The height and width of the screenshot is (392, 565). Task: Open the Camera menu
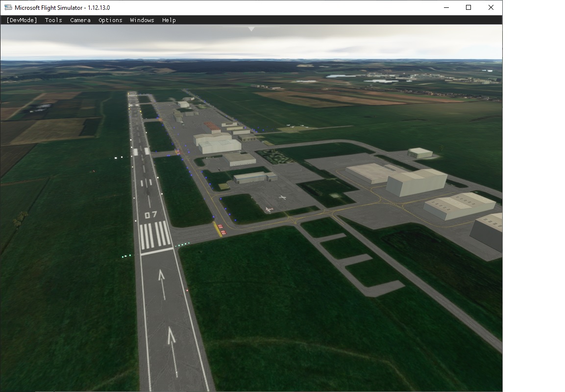[80, 20]
